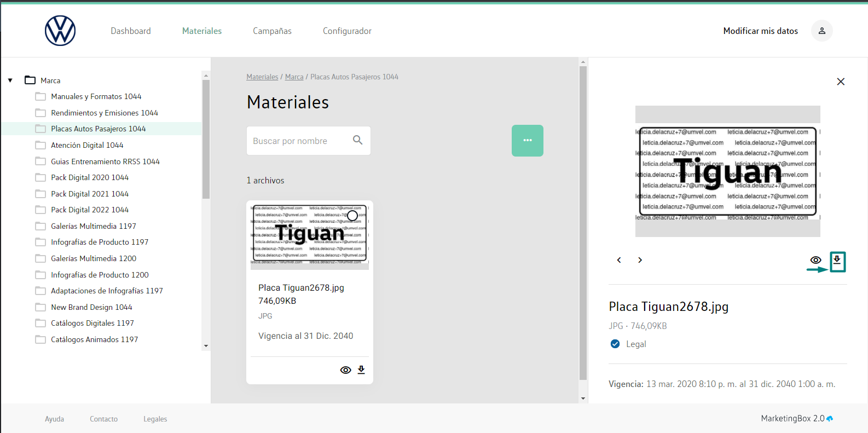Click Modificar mis datos
This screenshot has height=433, width=868.
pos(760,31)
